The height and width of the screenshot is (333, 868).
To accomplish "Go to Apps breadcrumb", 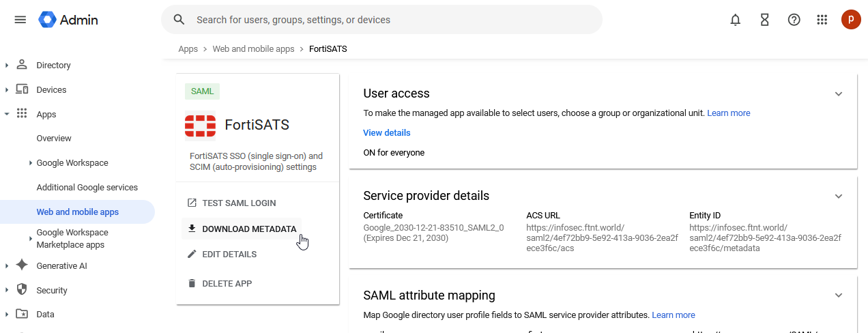I will pyautogui.click(x=188, y=49).
